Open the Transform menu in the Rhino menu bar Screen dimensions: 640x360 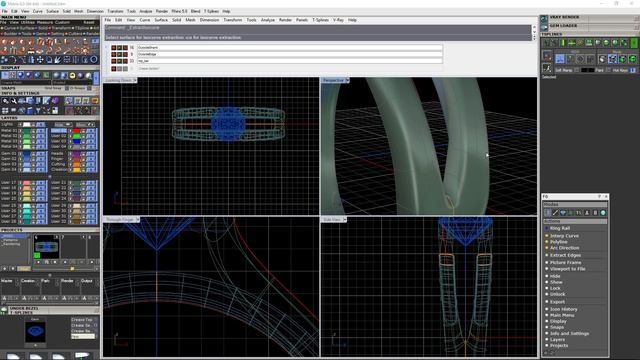point(233,20)
